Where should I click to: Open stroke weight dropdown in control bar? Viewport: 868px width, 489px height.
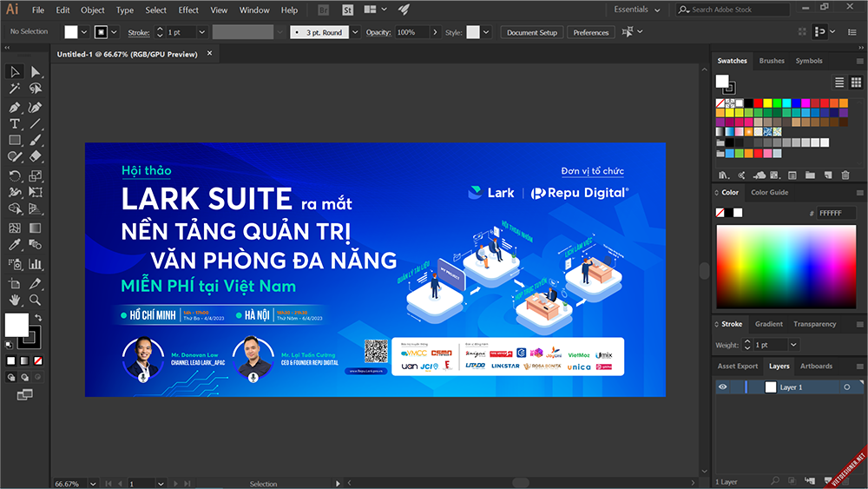coord(202,32)
